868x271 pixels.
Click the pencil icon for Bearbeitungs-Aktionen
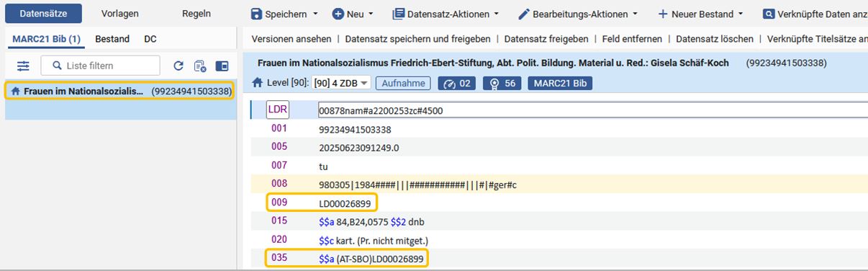coord(524,14)
